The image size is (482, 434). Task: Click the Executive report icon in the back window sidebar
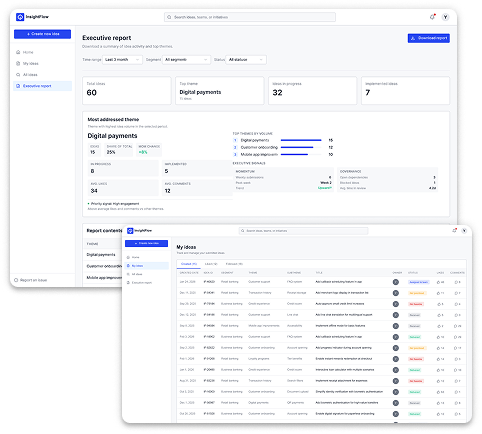pos(18,86)
